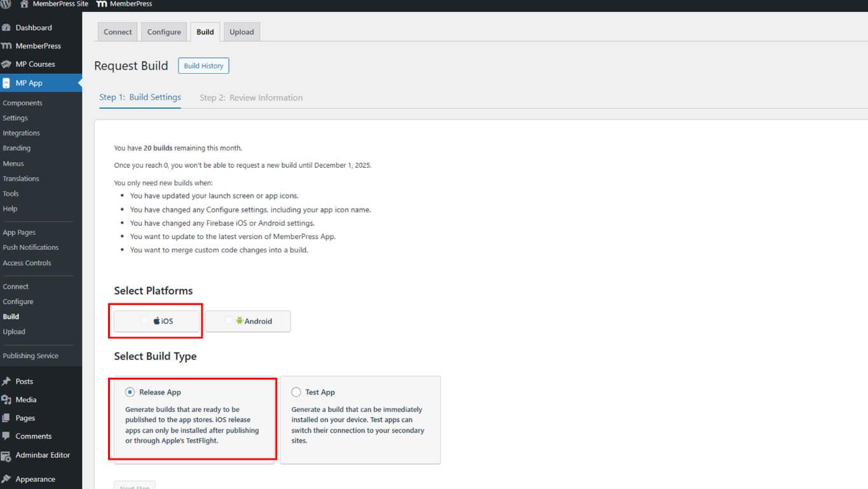Click the MP Courses graduation cap icon
The image size is (868, 489).
tap(6, 64)
